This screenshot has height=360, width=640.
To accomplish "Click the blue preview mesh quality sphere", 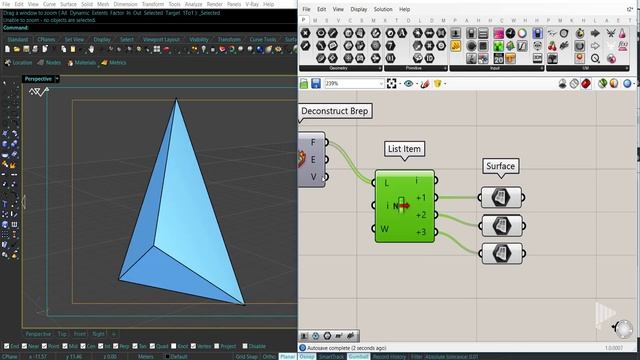I will click(627, 84).
